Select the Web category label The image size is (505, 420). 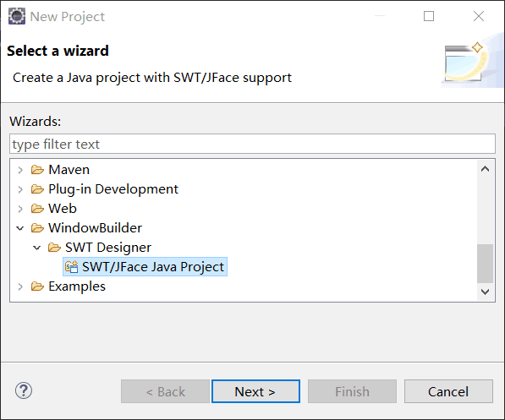pyautogui.click(x=63, y=209)
